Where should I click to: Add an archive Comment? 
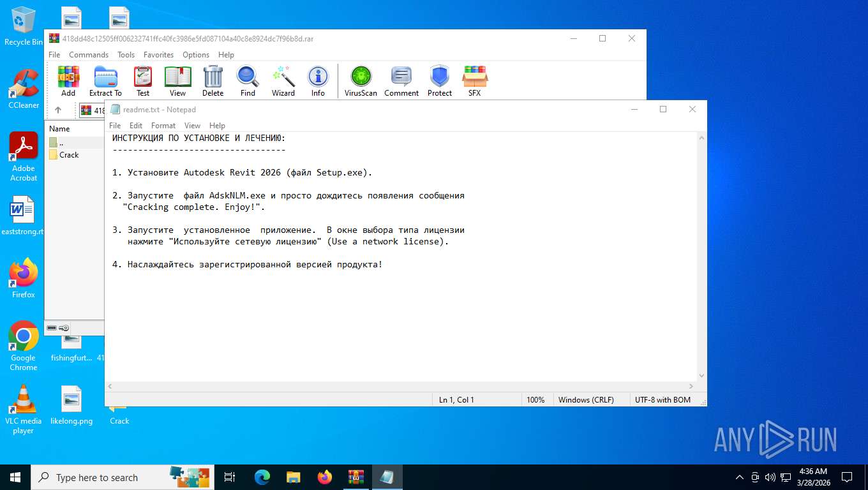point(401,81)
